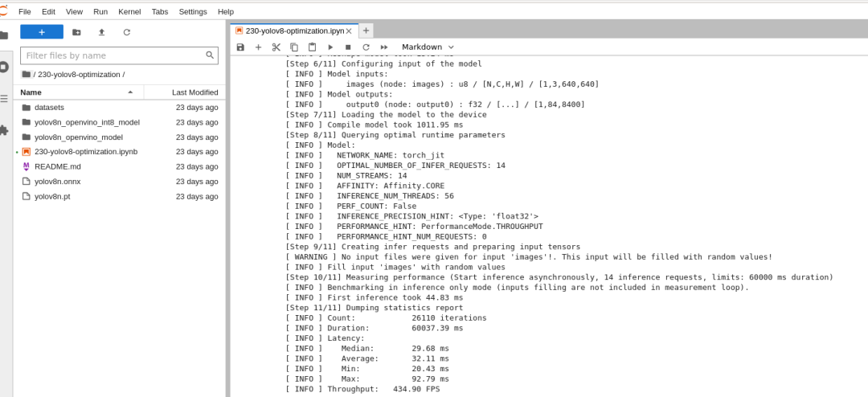Refresh the file browser list
Image resolution: width=868 pixels, height=397 pixels.
(127, 32)
